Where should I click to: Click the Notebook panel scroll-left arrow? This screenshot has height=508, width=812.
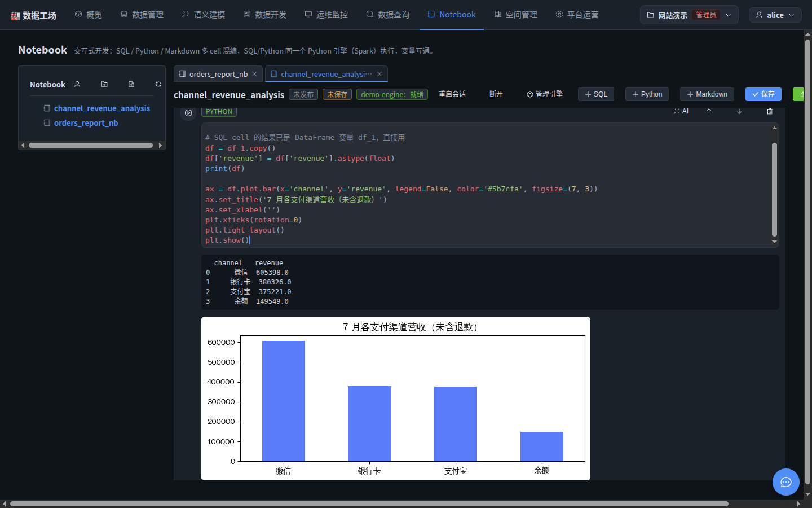coord(23,145)
